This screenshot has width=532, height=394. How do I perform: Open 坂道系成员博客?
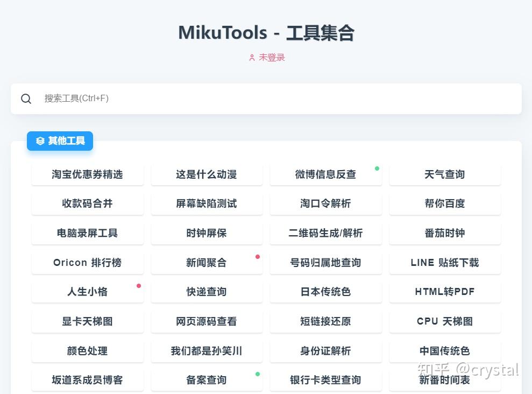tap(88, 380)
